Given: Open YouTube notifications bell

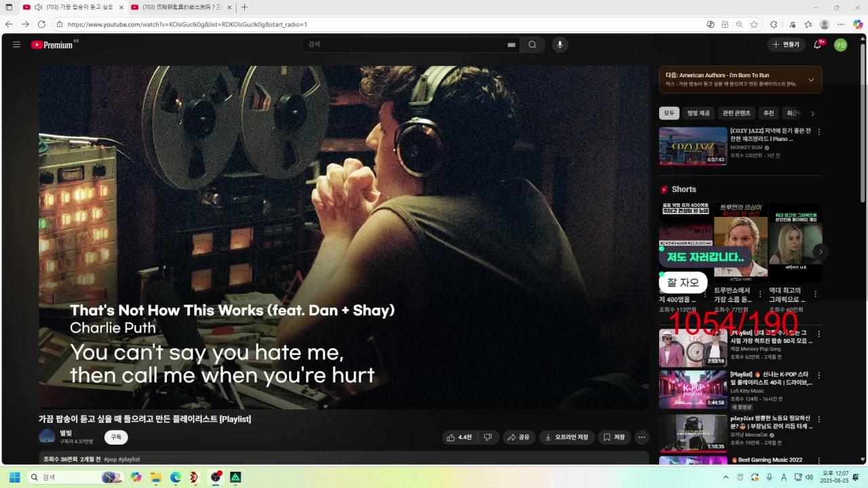Looking at the screenshot, I should tap(818, 45).
